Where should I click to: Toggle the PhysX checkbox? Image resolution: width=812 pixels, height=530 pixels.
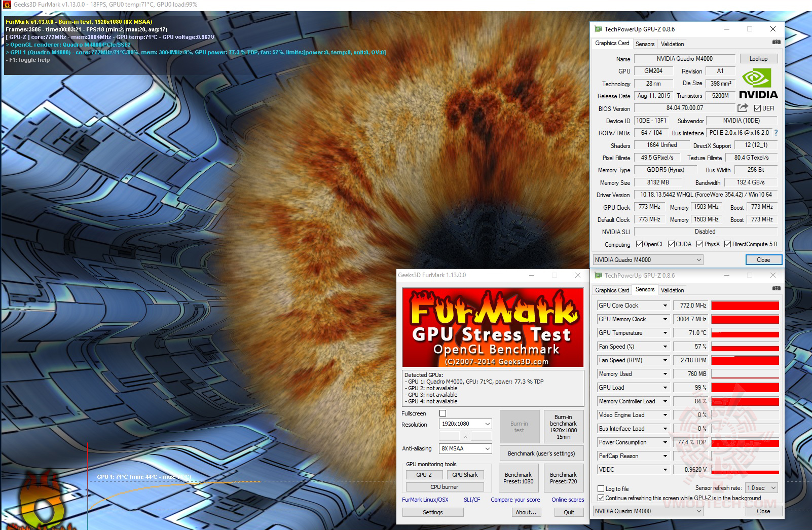699,244
